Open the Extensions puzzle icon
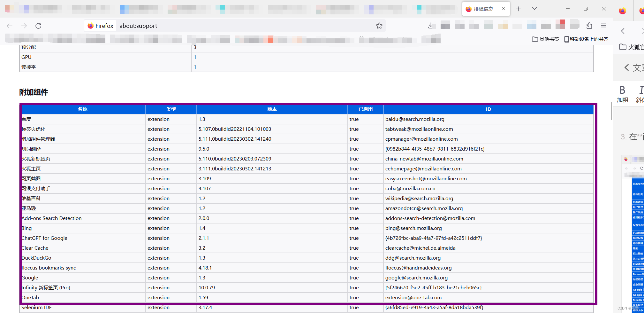644x313 pixels. tap(589, 26)
